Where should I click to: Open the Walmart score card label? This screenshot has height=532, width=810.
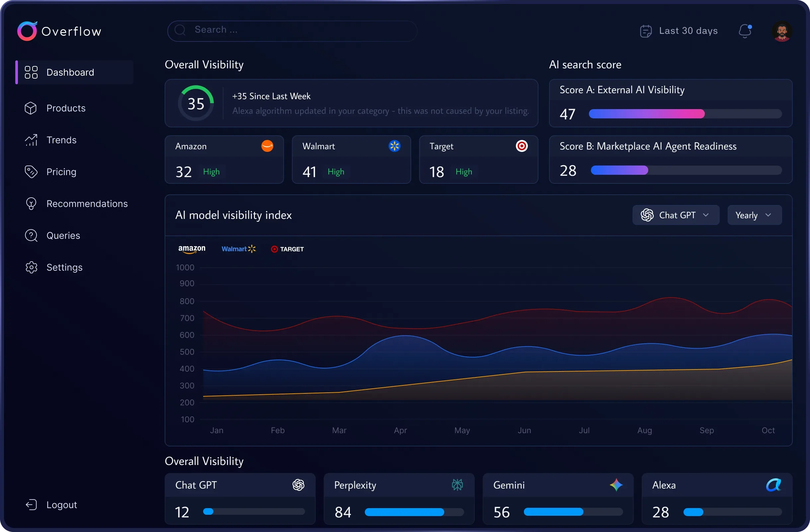[319, 146]
